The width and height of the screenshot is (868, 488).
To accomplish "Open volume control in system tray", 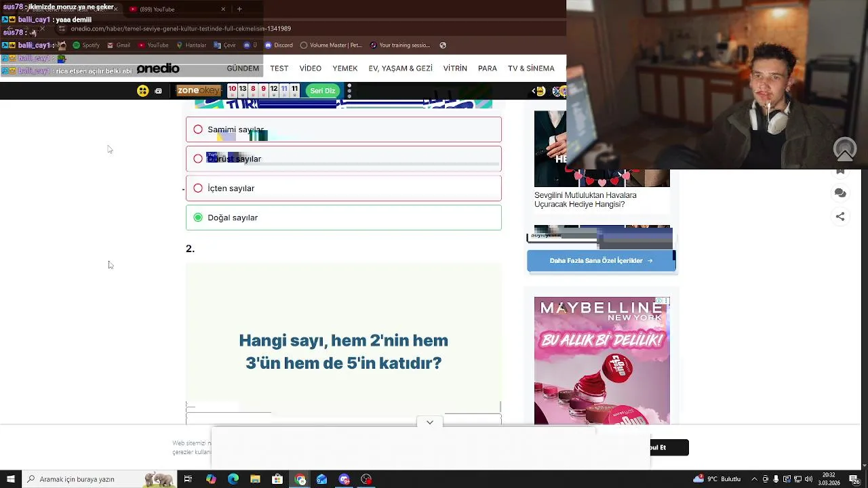I will (810, 479).
